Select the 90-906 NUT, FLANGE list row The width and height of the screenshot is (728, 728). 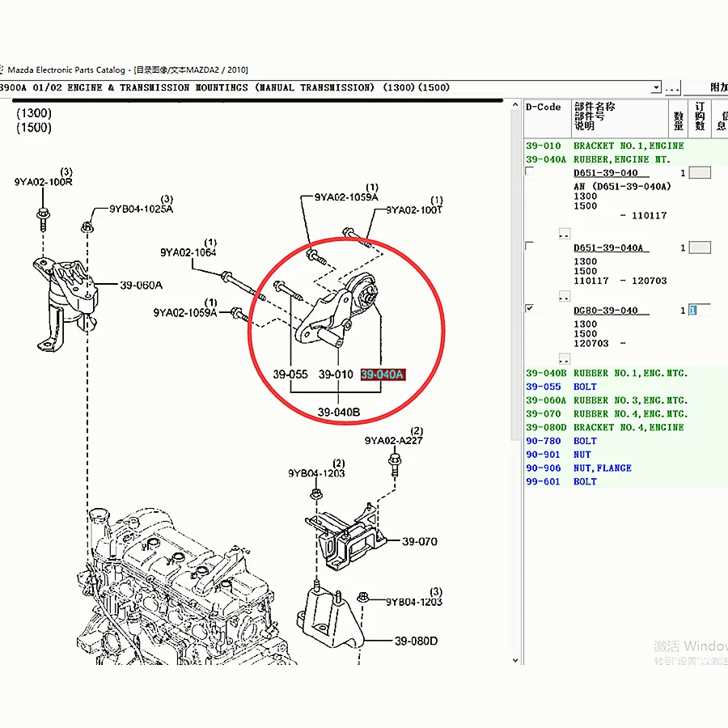coord(626,468)
